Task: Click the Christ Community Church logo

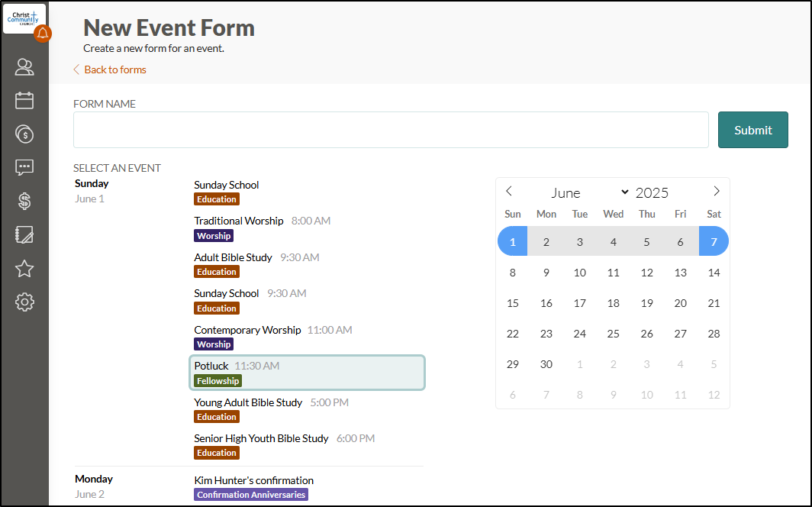Action: click(x=22, y=17)
